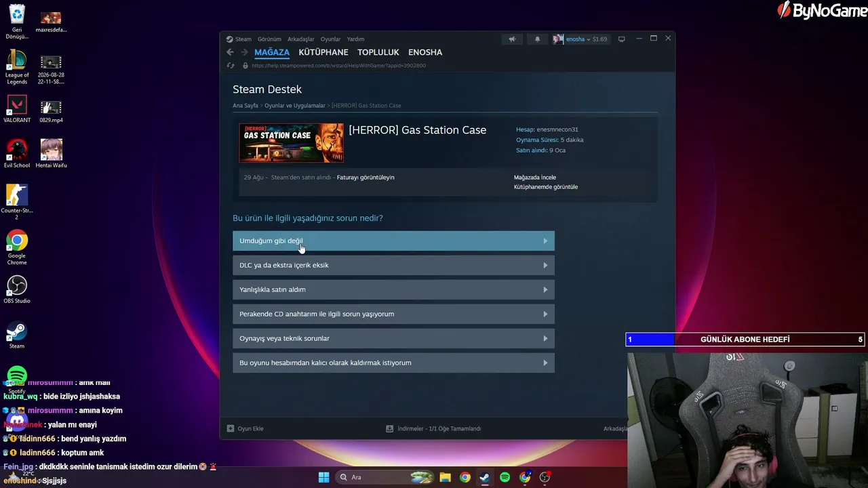The width and height of the screenshot is (868, 488).
Task: Open the Recycle Bin desktop icon
Action: [x=17, y=14]
